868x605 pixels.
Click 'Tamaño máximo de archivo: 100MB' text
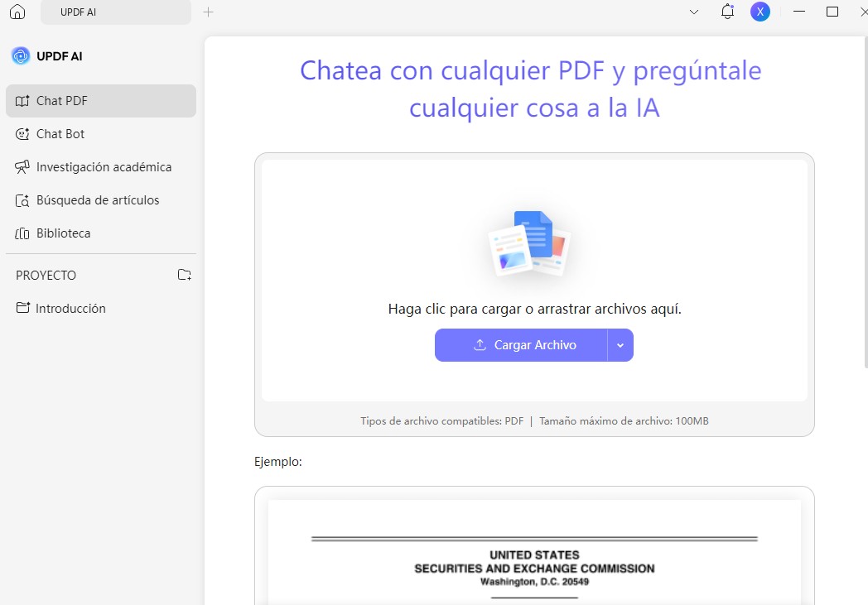624,420
